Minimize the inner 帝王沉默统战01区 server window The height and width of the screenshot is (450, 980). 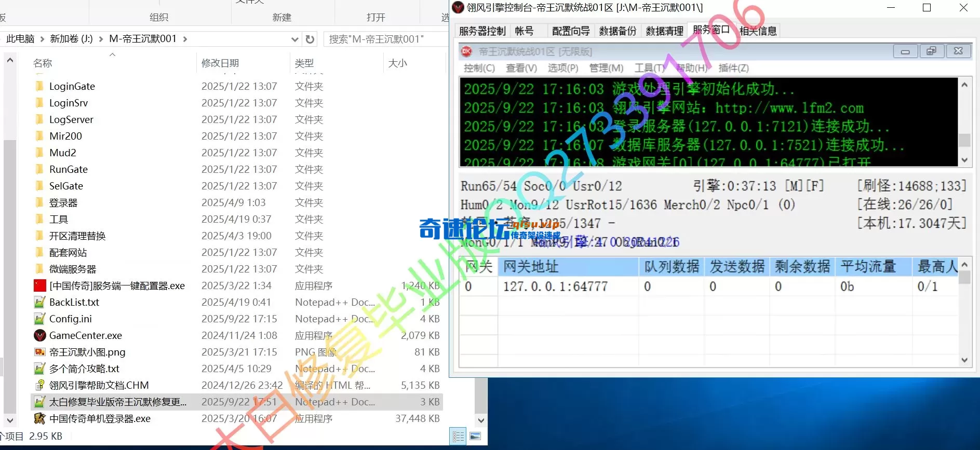[x=905, y=51]
